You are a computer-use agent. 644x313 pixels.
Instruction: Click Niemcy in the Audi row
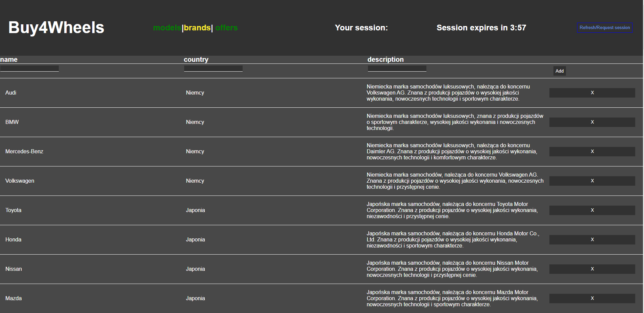click(x=195, y=93)
